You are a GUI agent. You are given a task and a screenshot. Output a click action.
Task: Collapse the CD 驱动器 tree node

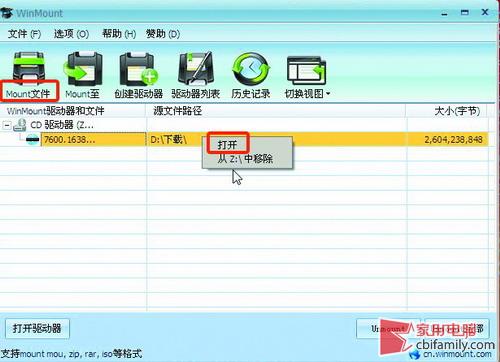click(7, 126)
